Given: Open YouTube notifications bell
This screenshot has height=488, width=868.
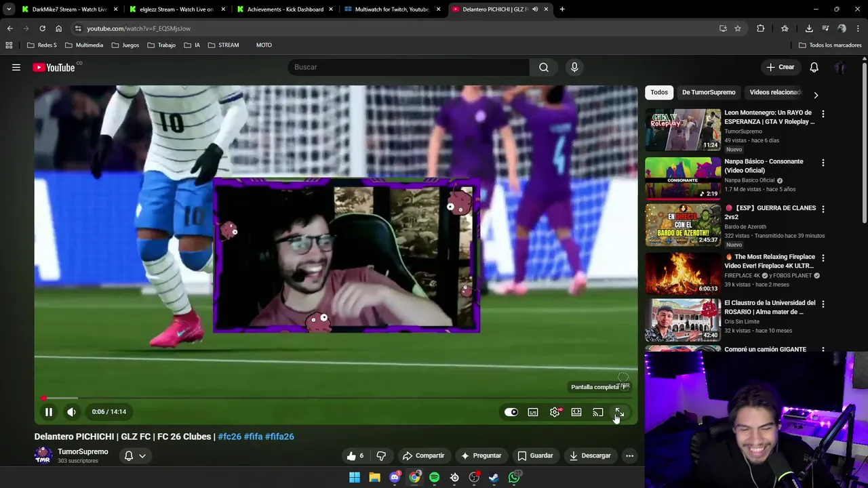Looking at the screenshot, I should click(x=814, y=67).
